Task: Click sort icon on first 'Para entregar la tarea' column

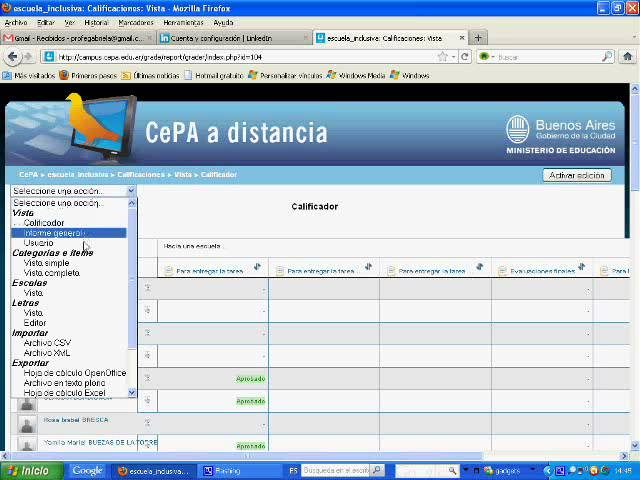Action: pos(257,267)
